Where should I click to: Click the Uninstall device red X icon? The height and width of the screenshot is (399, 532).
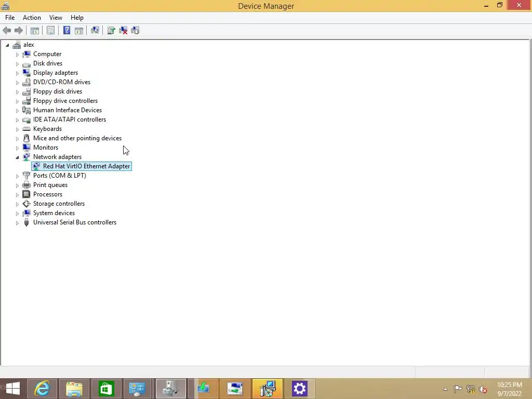click(x=123, y=31)
